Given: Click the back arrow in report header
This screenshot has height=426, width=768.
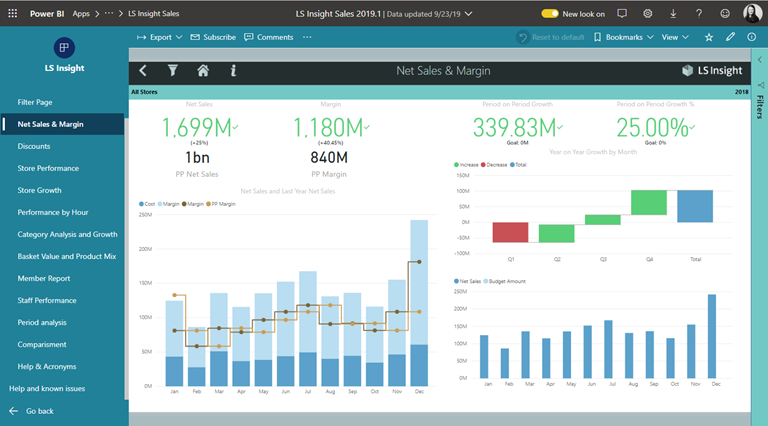Looking at the screenshot, I should (x=143, y=71).
